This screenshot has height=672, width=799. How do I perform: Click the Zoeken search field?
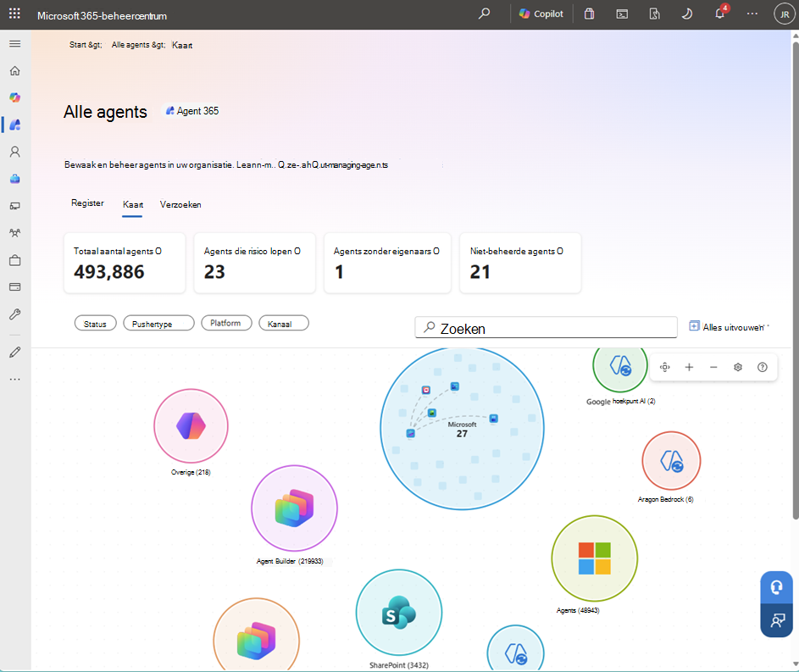(x=546, y=328)
